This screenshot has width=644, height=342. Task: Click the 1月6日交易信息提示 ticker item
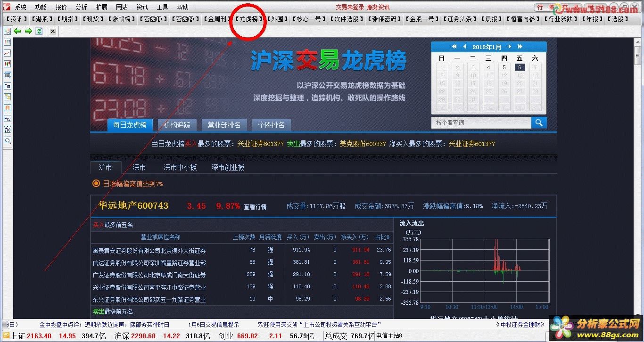click(x=214, y=325)
